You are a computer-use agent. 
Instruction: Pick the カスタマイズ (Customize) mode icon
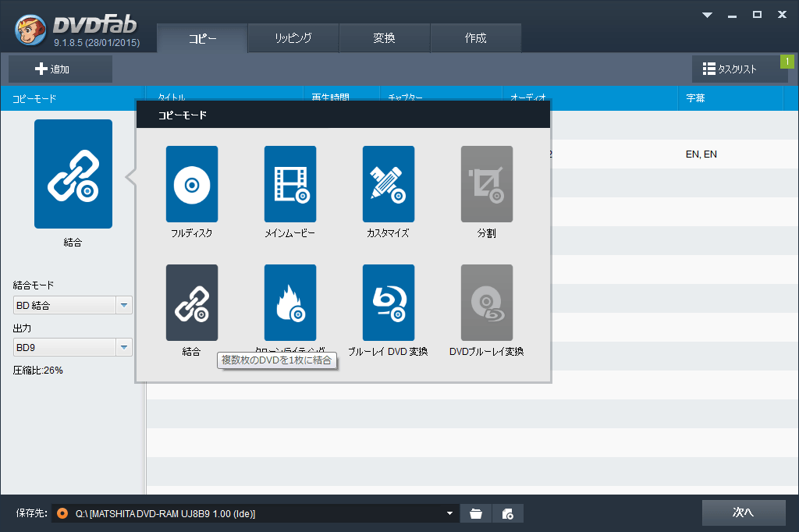coord(389,184)
